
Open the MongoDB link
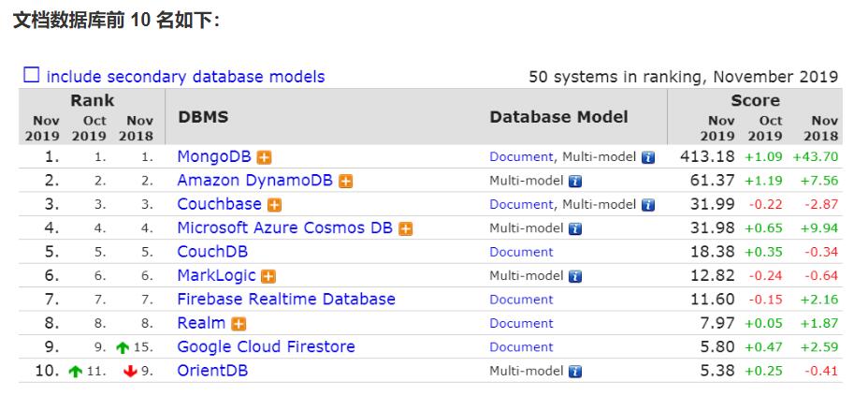[x=214, y=156]
